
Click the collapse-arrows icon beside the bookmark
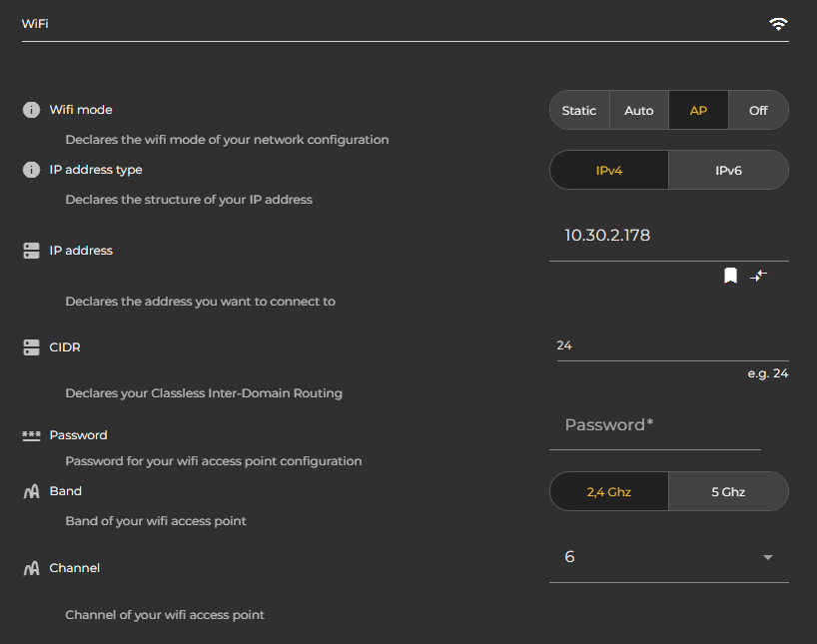coord(758,276)
